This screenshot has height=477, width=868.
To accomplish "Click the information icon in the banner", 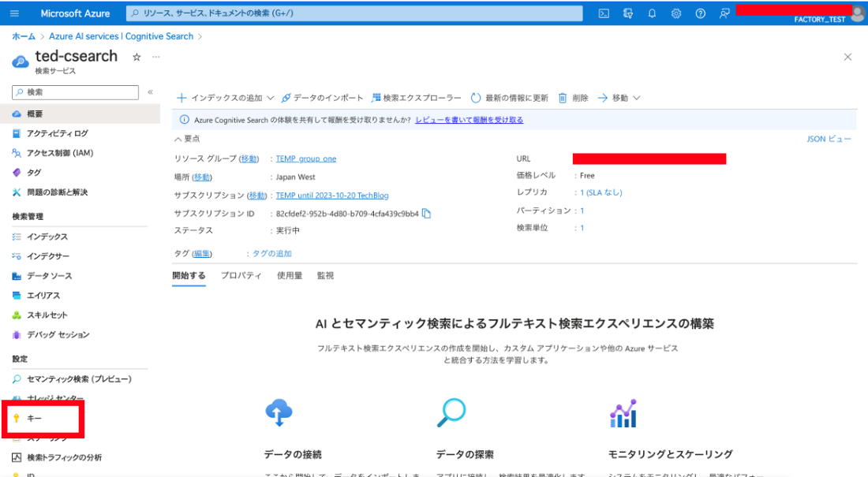I will tap(185, 120).
